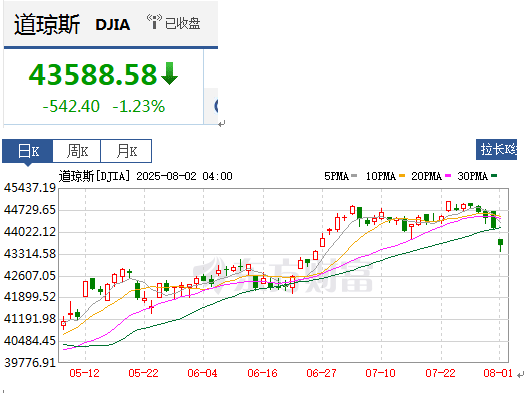Click the 41191.98 price axis label

point(30,319)
